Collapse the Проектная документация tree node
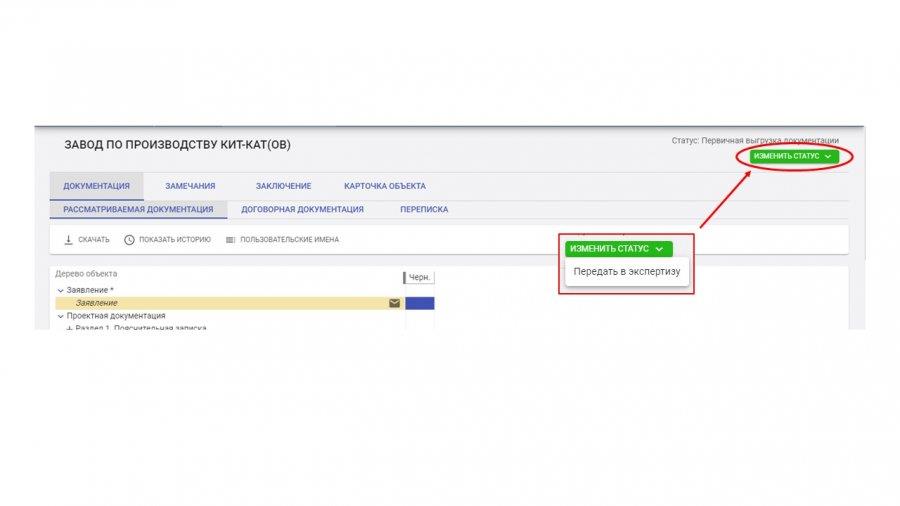Screen dimensions: 900x506 (60, 316)
